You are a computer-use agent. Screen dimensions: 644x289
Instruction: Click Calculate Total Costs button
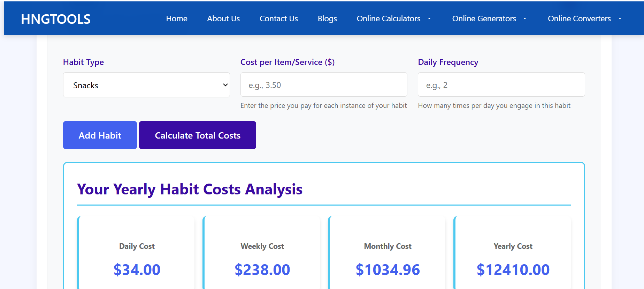[x=197, y=135]
